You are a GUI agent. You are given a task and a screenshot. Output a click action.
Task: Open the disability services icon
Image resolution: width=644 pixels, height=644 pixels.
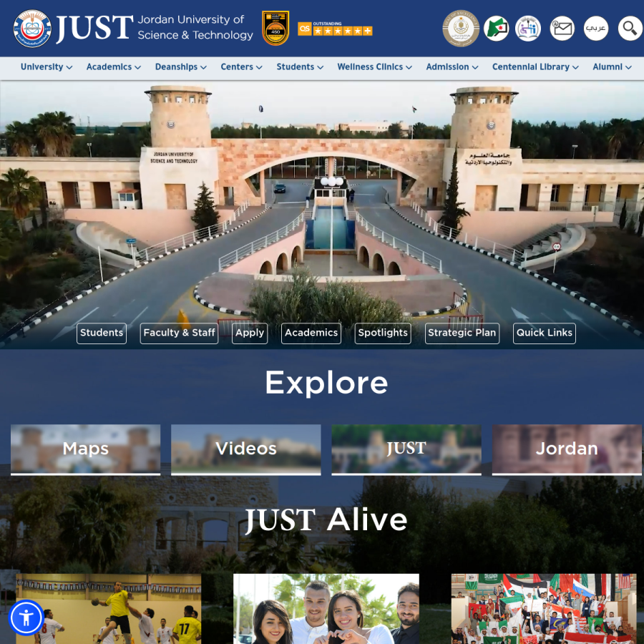528,29
